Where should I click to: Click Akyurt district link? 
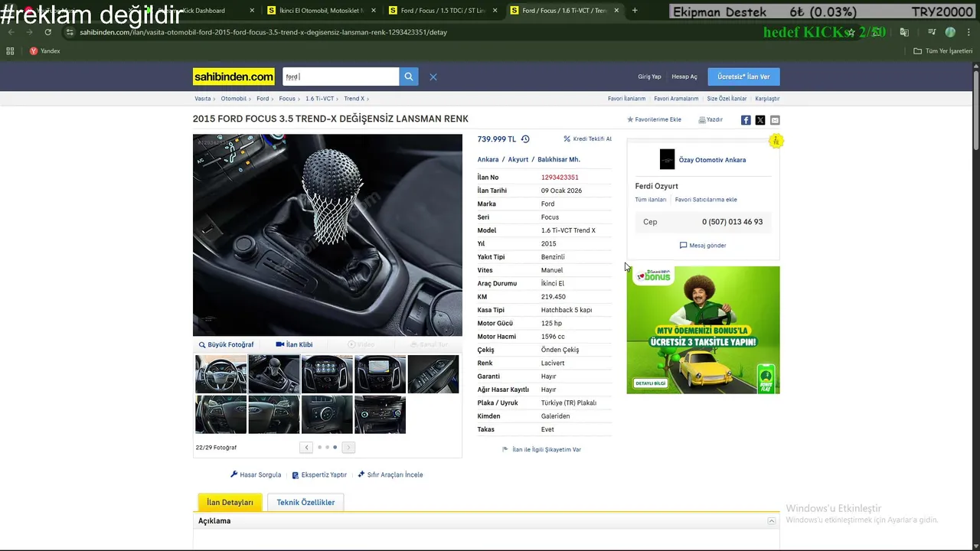(x=518, y=160)
